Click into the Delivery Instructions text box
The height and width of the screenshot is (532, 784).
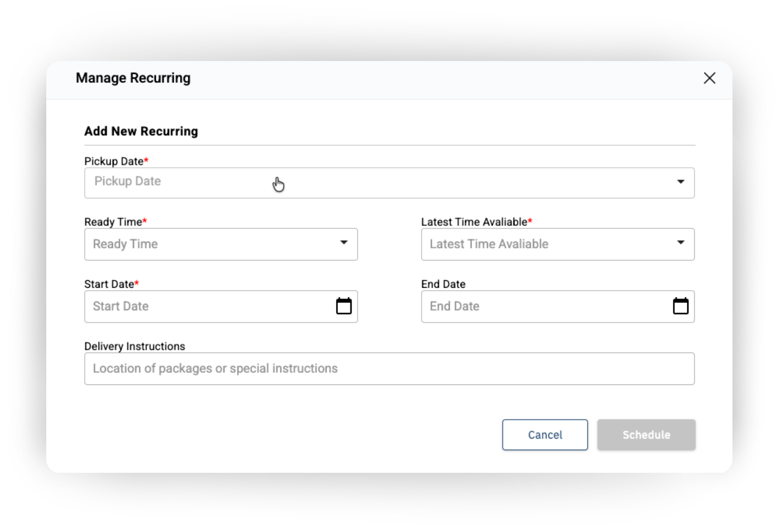(389, 369)
